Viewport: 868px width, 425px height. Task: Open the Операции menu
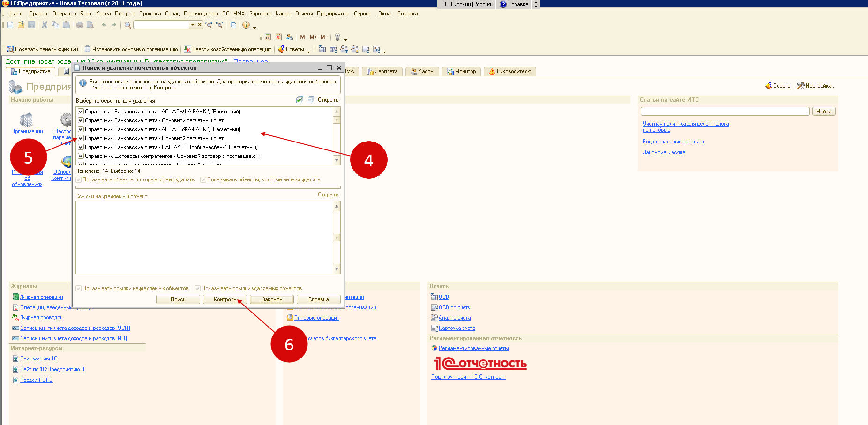[64, 14]
